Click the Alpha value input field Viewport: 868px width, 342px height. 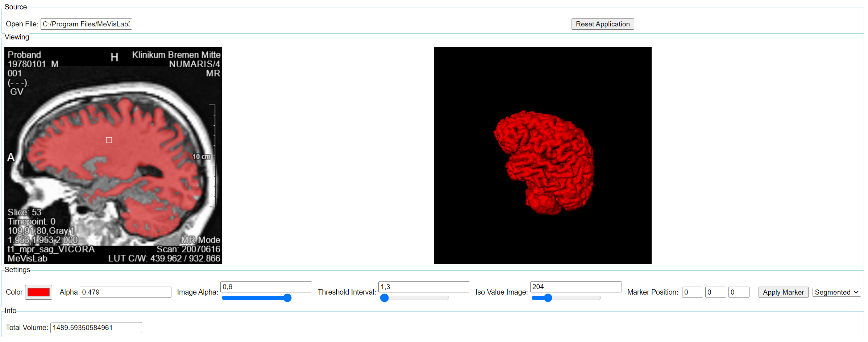[125, 292]
